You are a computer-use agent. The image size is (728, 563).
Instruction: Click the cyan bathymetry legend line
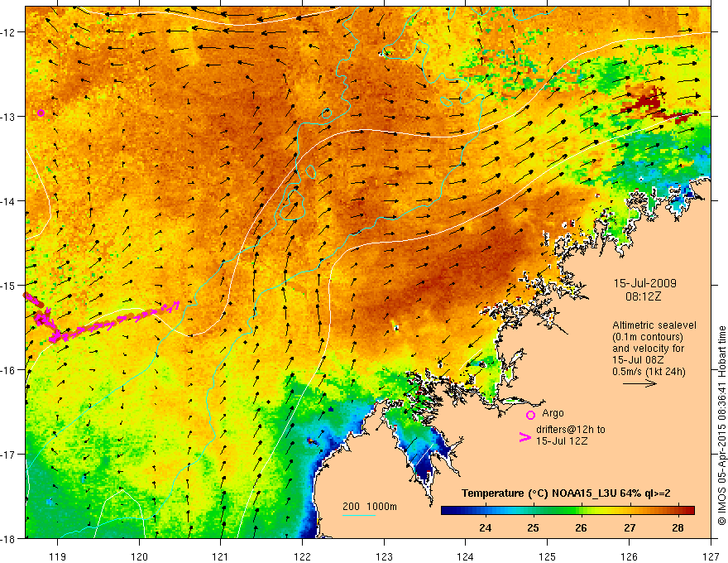coord(359,515)
